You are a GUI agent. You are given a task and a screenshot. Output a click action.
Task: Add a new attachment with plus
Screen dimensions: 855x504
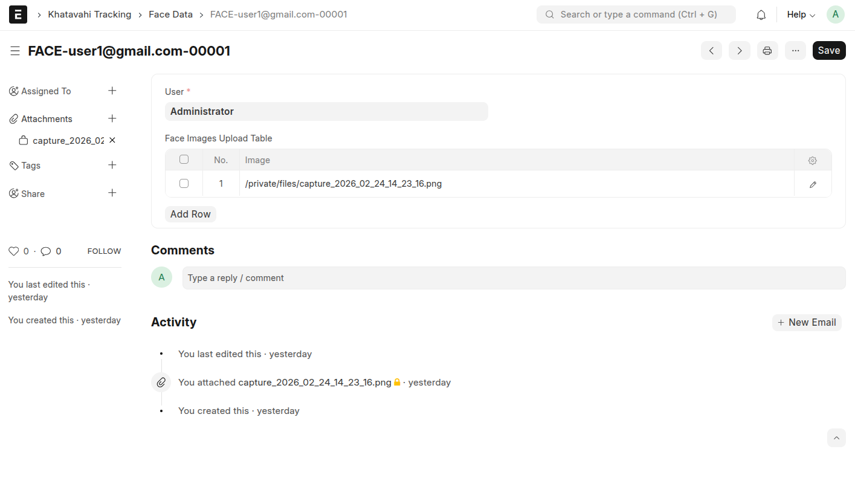point(112,118)
